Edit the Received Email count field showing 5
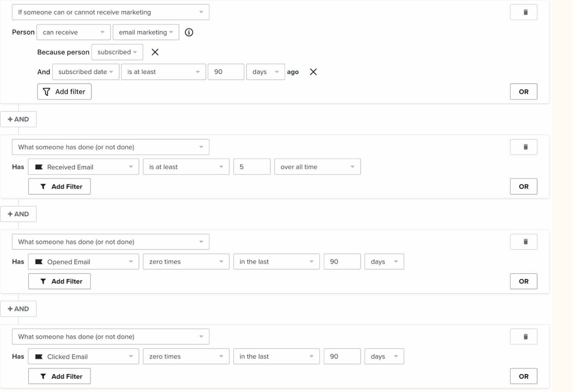The width and height of the screenshot is (573, 392). (x=251, y=167)
